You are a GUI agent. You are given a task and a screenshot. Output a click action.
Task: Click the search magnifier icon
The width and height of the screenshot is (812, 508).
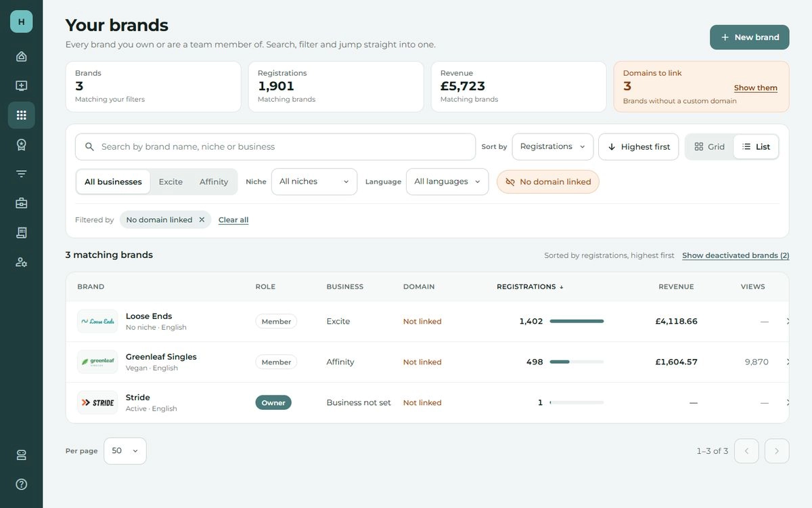pos(89,147)
